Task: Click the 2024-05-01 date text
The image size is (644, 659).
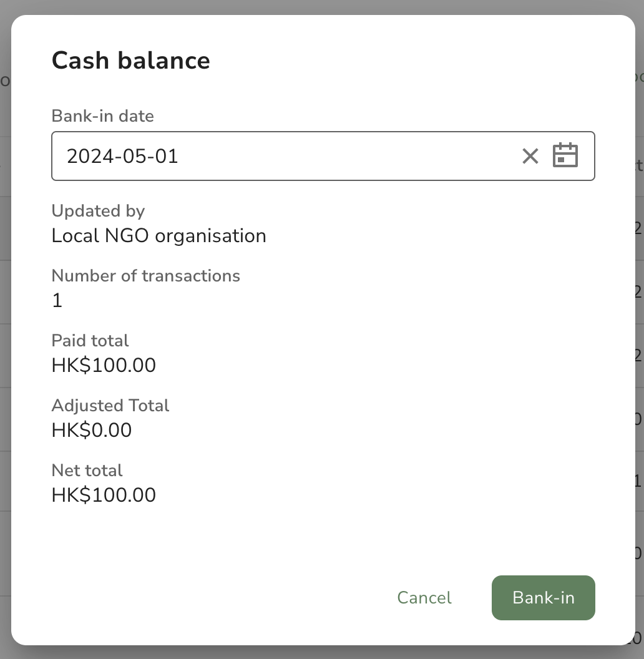Action: click(x=122, y=157)
